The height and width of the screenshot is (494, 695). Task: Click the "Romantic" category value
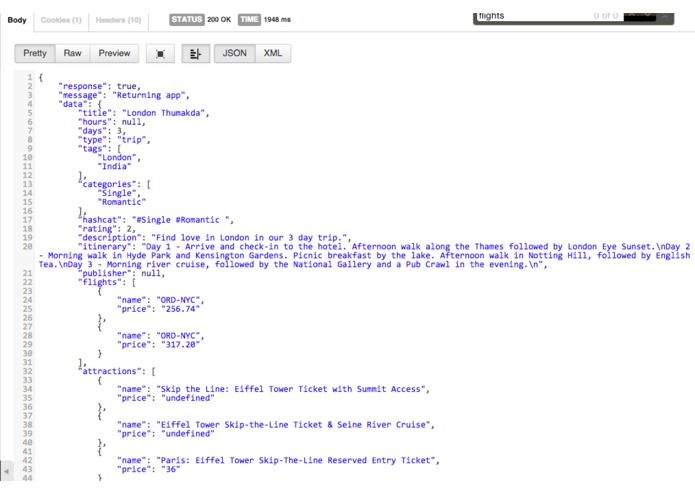pyautogui.click(x=121, y=202)
